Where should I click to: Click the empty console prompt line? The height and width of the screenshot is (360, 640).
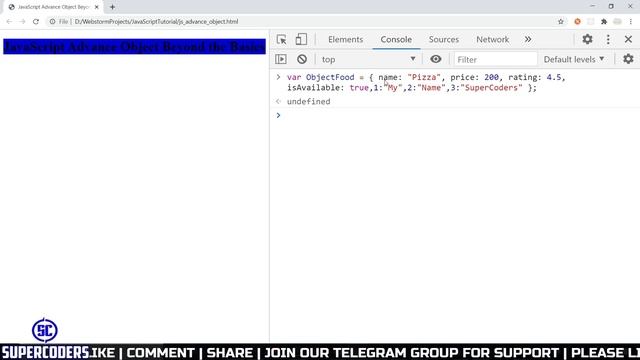pyautogui.click(x=455, y=116)
